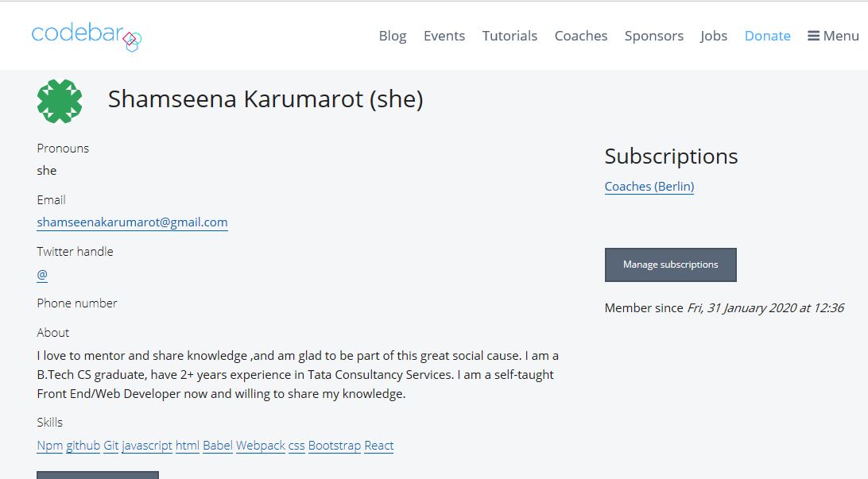The image size is (868, 479).
Task: Open the hamburger Menu icon
Action: click(x=813, y=36)
